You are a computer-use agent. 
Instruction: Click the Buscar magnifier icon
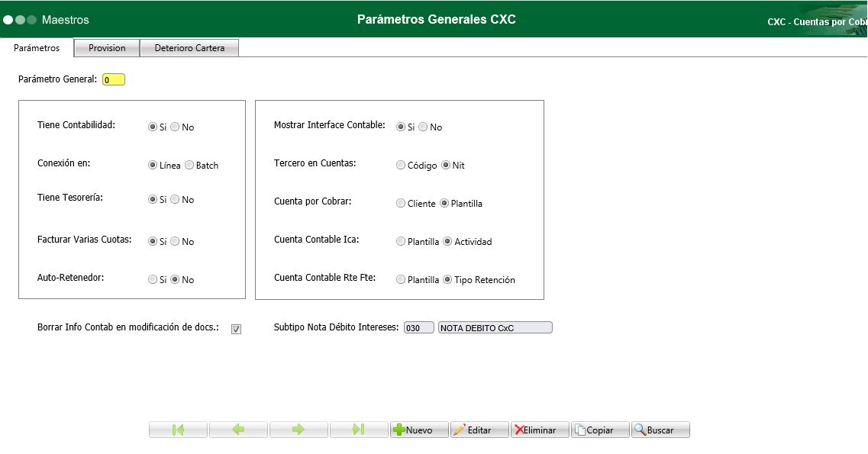click(641, 430)
